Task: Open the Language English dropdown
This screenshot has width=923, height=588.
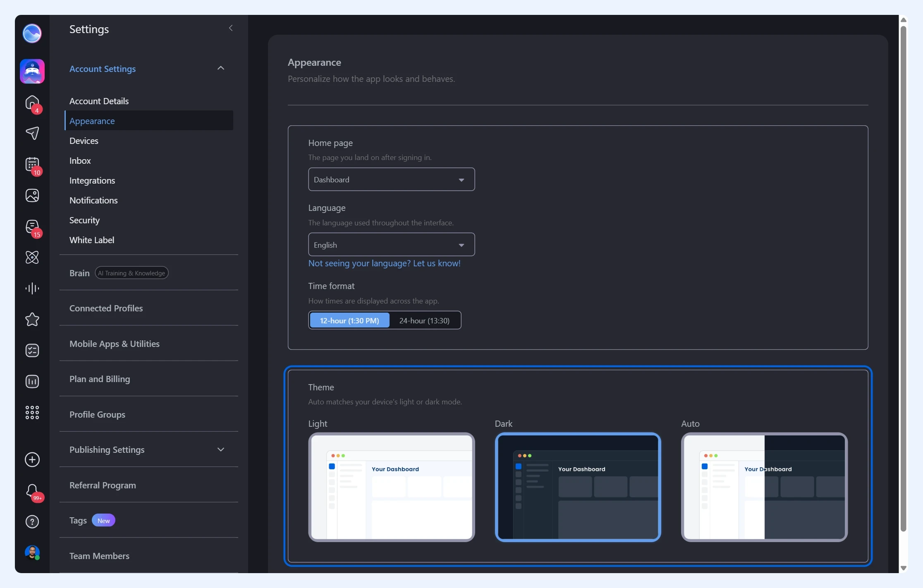Action: point(391,245)
